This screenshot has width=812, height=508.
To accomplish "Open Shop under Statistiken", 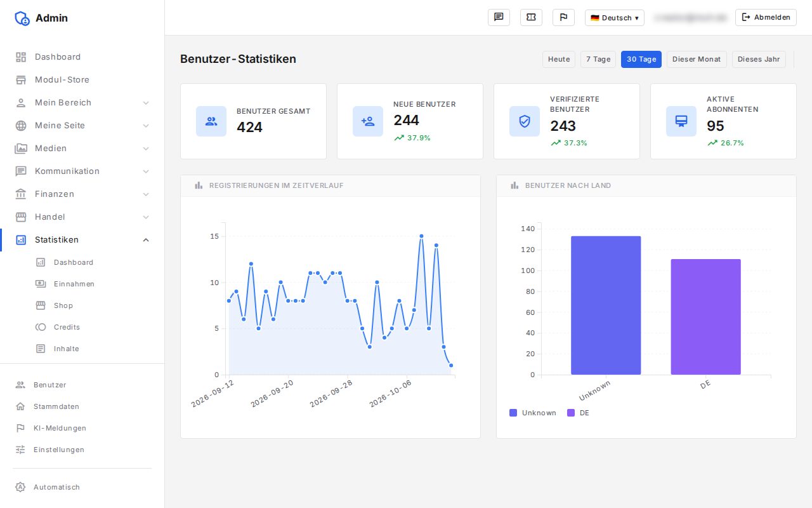I will click(82, 305).
